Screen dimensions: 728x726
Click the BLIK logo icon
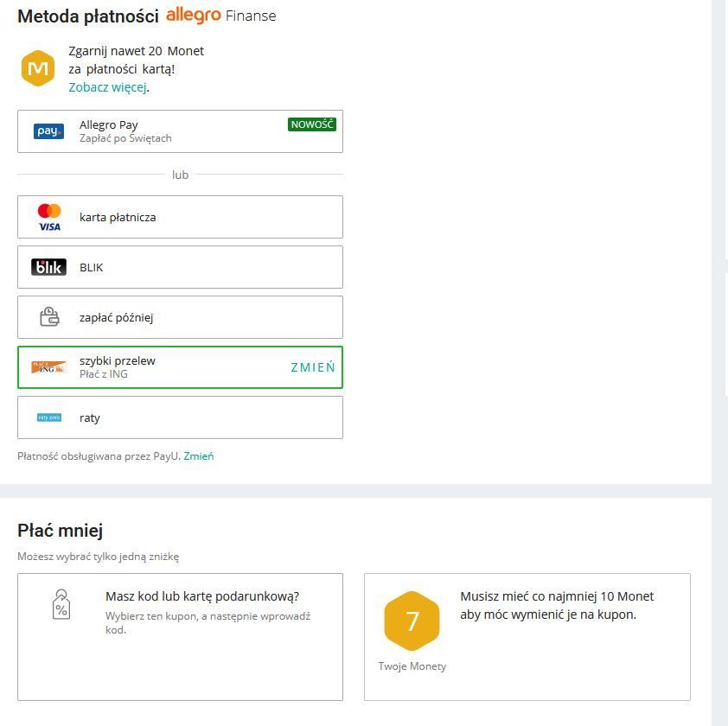tap(48, 267)
